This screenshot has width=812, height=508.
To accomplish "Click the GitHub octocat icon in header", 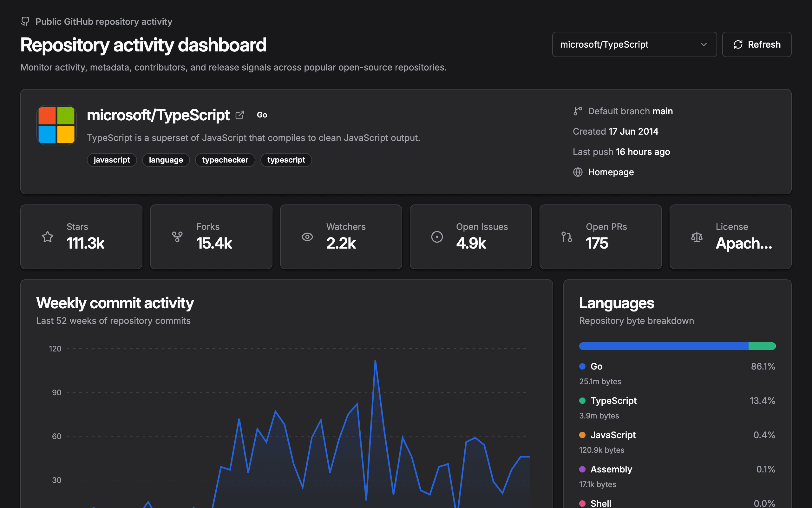I will 25,22.
